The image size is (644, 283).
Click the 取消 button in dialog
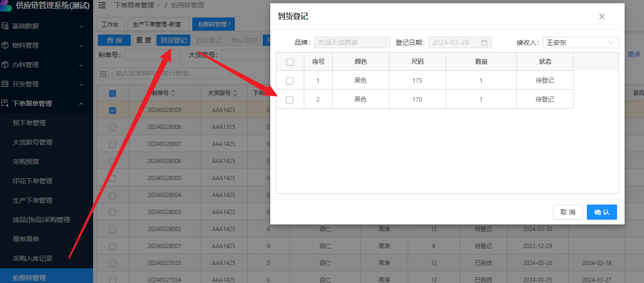tap(567, 212)
